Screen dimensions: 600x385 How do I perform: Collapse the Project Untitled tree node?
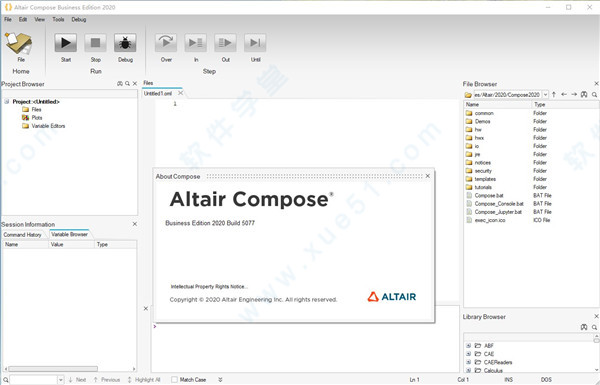tap(7, 101)
